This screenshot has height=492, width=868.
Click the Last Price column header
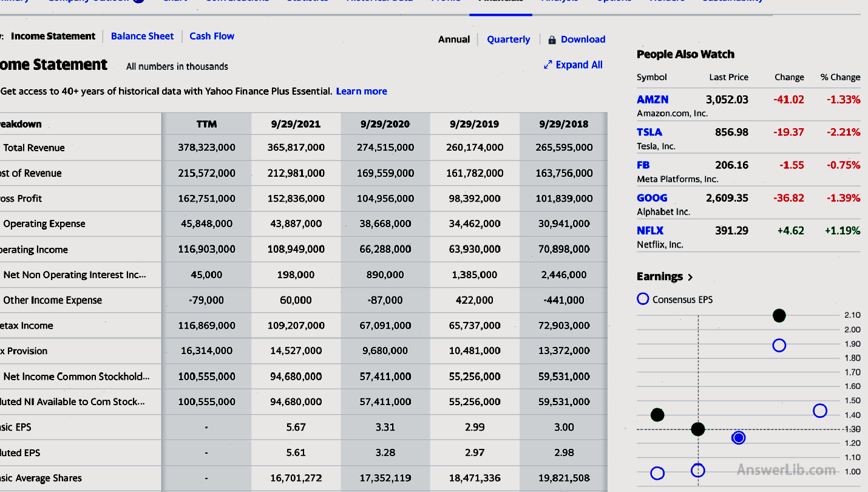tap(728, 77)
